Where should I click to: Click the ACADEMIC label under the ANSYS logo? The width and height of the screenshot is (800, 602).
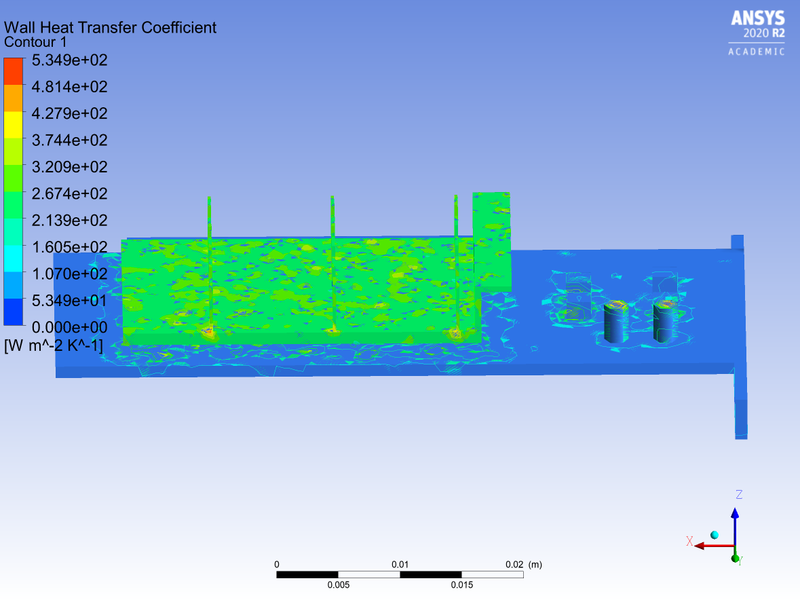click(x=757, y=49)
